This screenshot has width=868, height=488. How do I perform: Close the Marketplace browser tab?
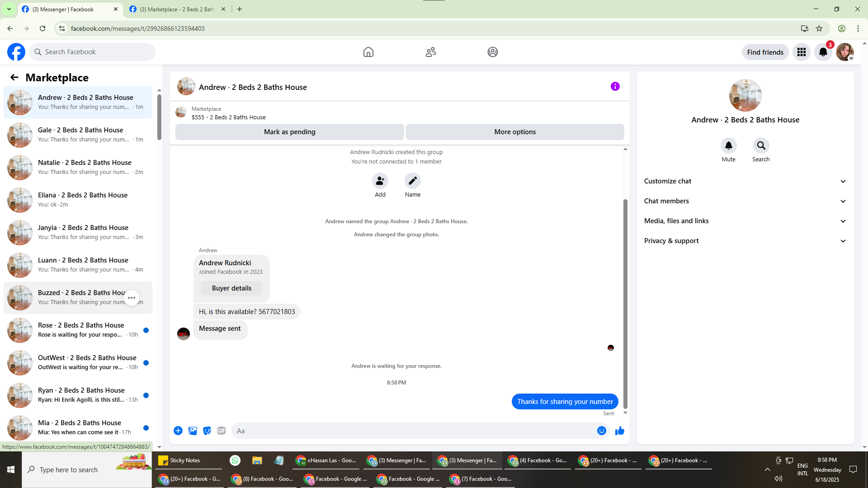[x=223, y=9]
